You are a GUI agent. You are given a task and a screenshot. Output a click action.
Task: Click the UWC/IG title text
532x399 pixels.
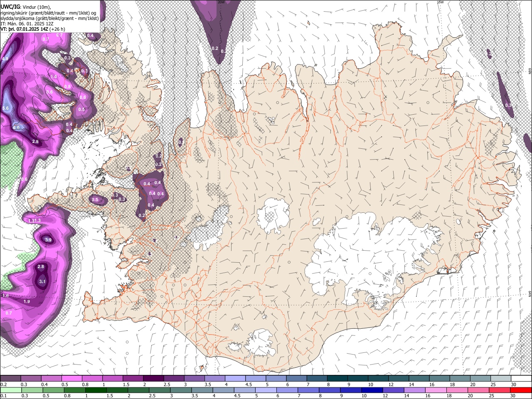tap(10, 7)
